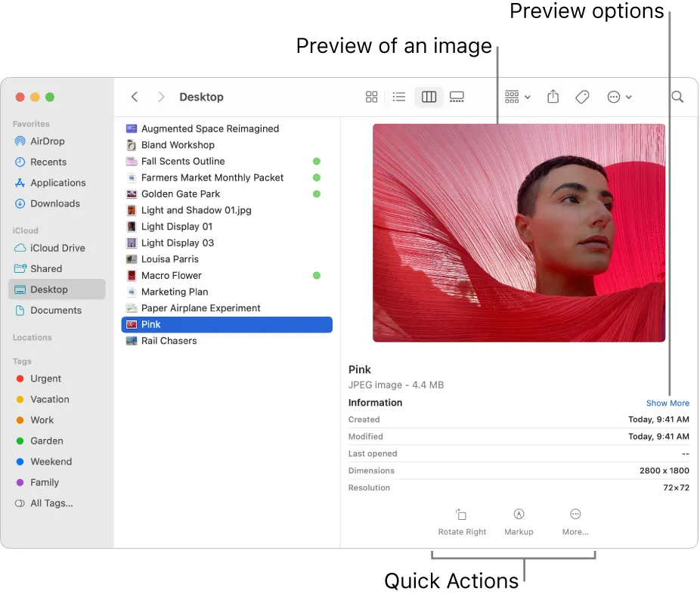Viewport: 700px width, 597px height.
Task: Filter by red Urgent tag
Action: [x=57, y=379]
